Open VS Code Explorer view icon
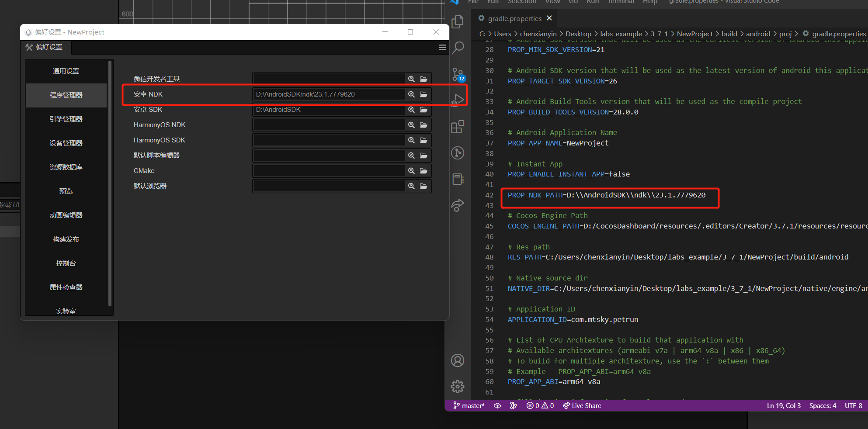The width and height of the screenshot is (868, 429). point(458,21)
